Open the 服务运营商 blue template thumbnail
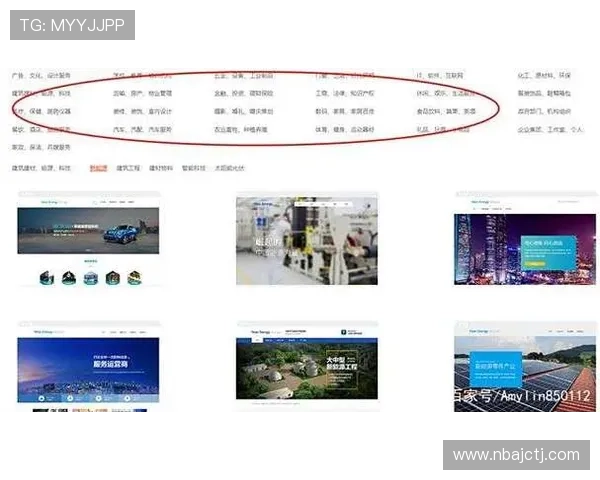The image size is (600, 480). pyautogui.click(x=88, y=367)
